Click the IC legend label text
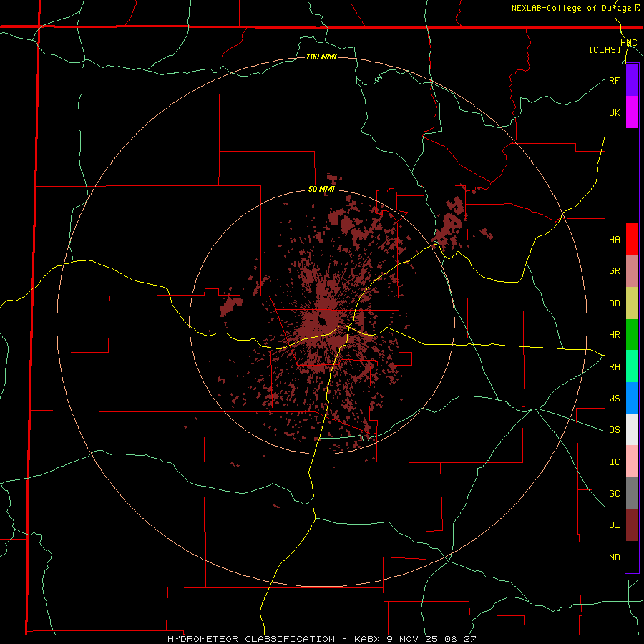The image size is (644, 644). tap(614, 462)
